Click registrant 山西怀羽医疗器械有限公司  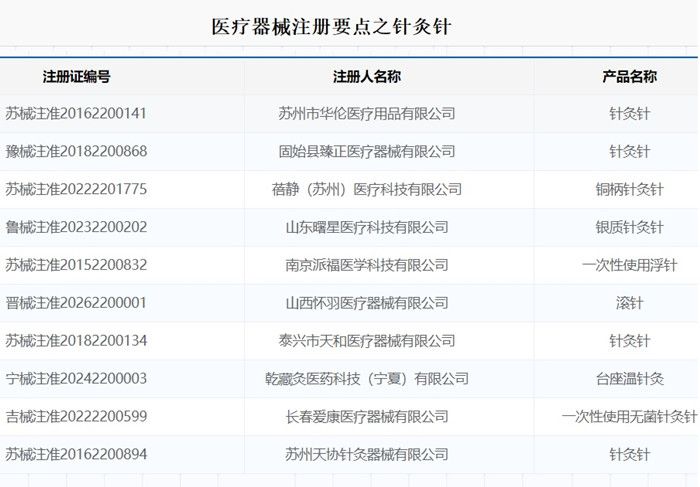[x=367, y=303]
